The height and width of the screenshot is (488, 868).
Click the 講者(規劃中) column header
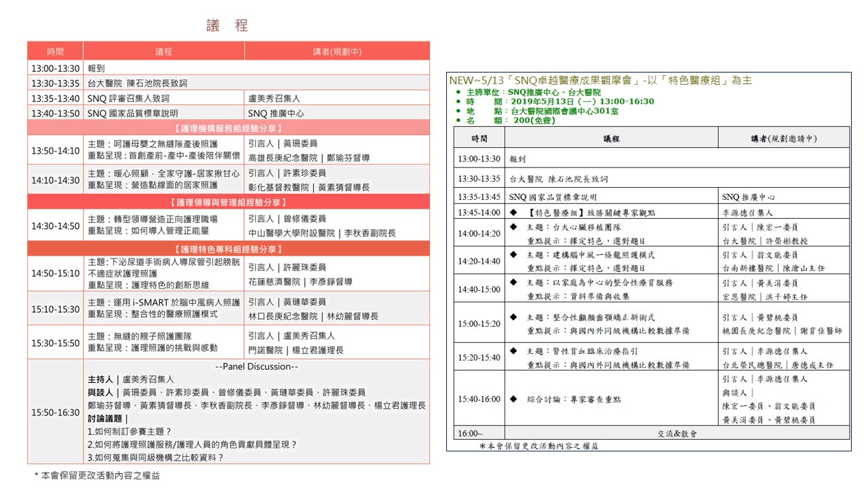337,52
